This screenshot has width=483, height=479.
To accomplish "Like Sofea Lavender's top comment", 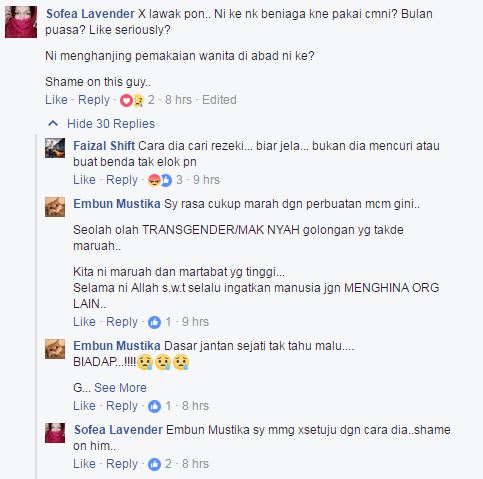I will tap(56, 100).
